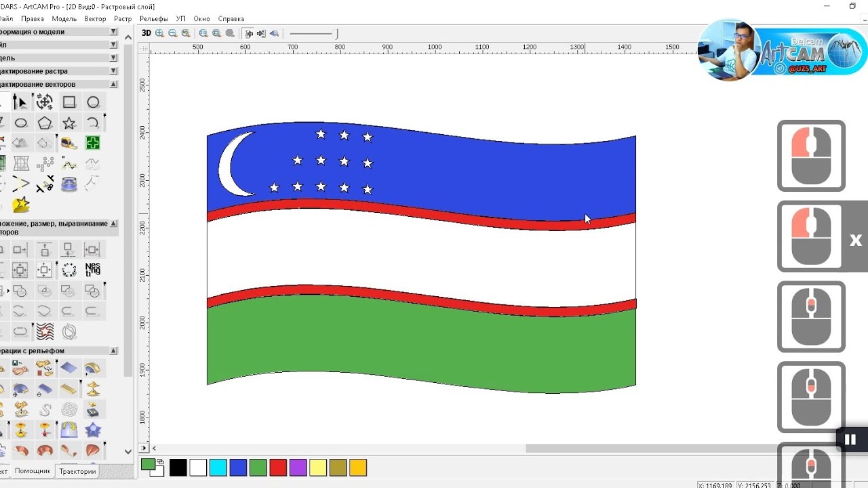Click the left panel scroll-down chevron
Image resolution: width=868 pixels, height=488 pixels.
tap(128, 451)
